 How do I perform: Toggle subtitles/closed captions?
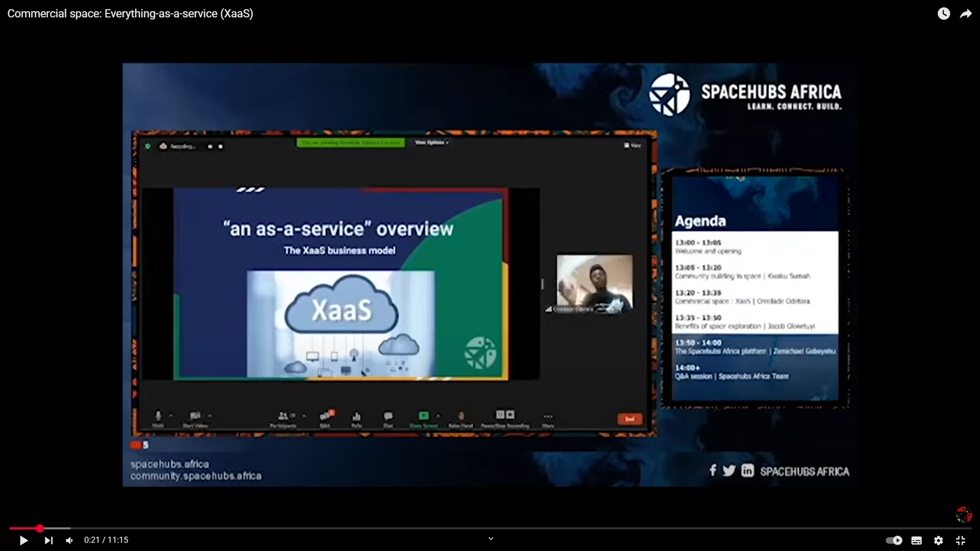[917, 540]
